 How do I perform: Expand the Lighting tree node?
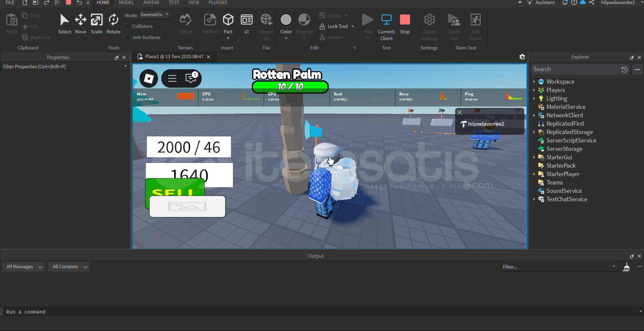[534, 98]
